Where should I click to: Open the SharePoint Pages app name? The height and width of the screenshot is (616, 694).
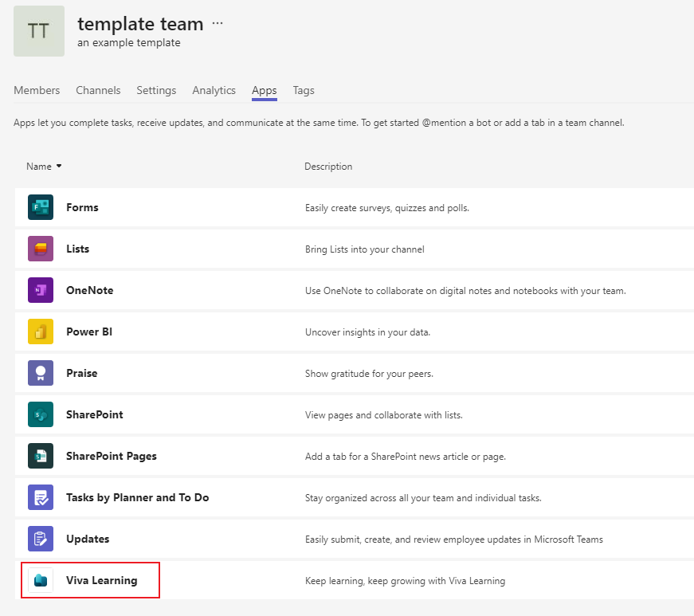tap(112, 457)
